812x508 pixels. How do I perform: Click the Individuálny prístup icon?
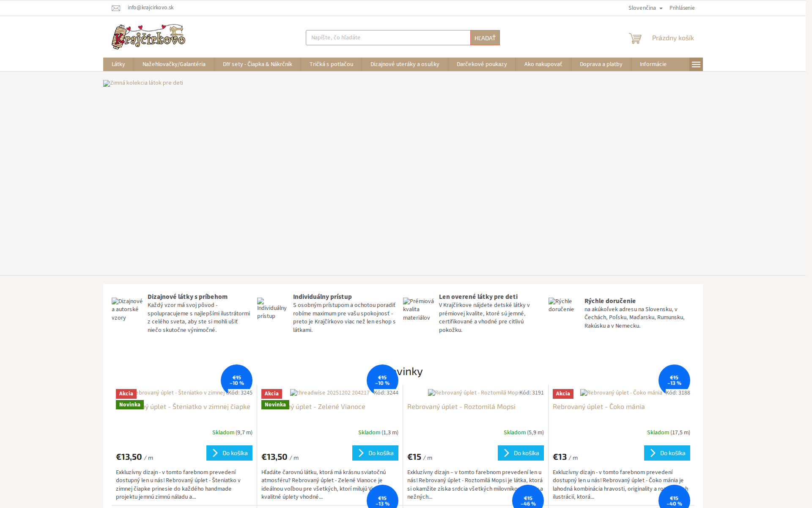pyautogui.click(x=272, y=309)
